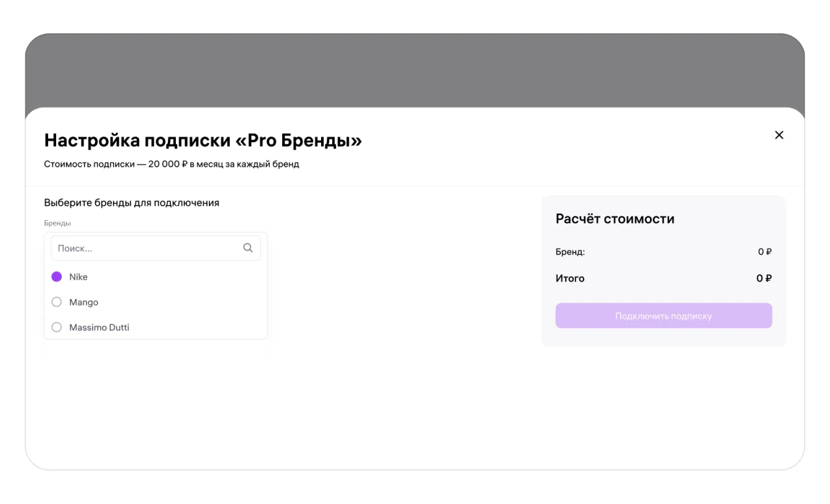Focus the brand search field

156,248
